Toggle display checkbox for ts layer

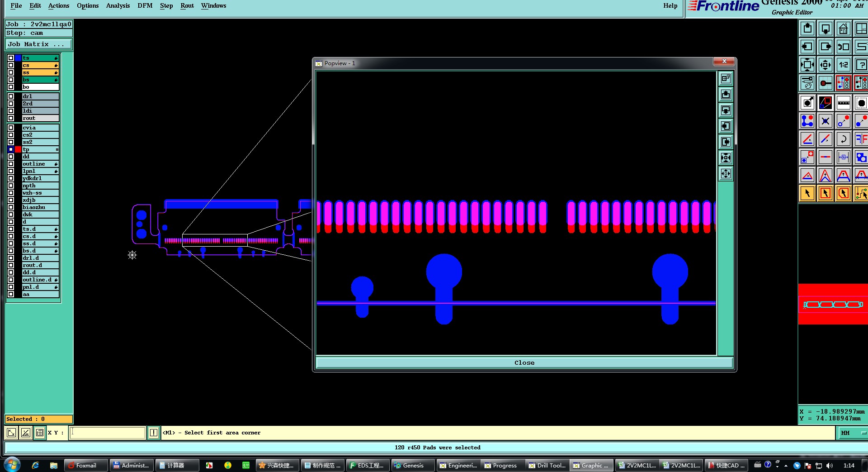coord(11,58)
